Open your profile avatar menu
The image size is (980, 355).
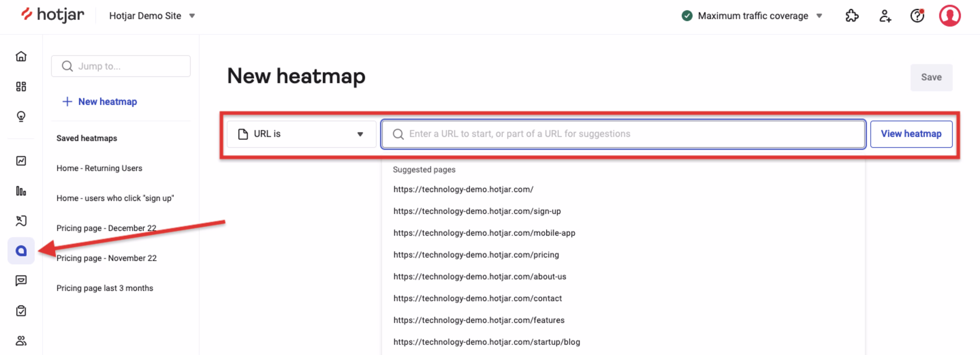pos(950,16)
